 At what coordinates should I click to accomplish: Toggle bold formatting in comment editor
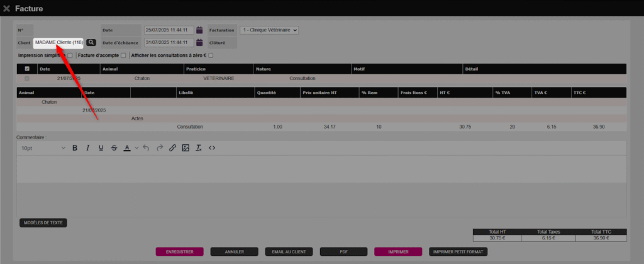tap(74, 148)
